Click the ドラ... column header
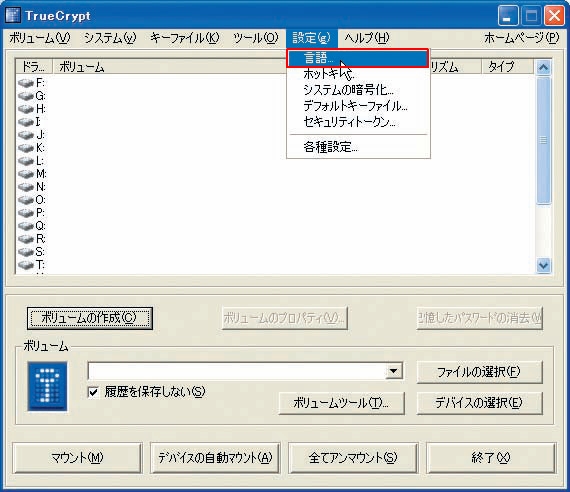This screenshot has height=492, width=570. pos(34,67)
